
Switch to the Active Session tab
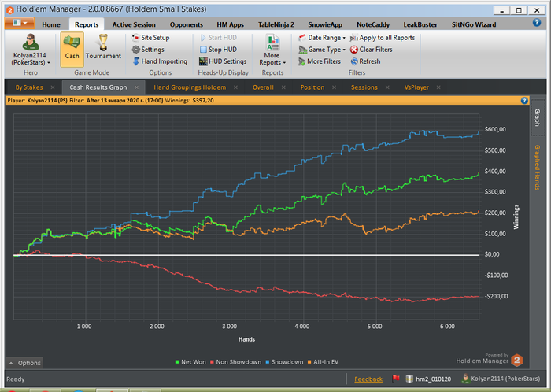(x=134, y=24)
